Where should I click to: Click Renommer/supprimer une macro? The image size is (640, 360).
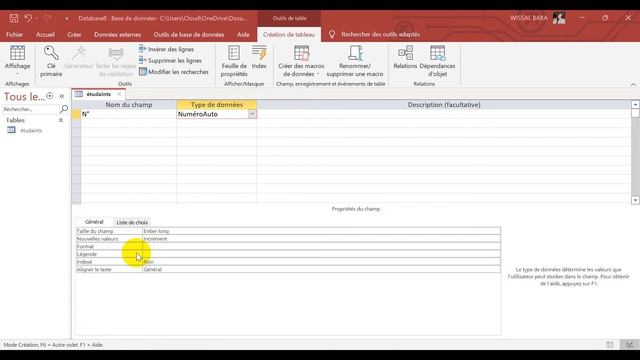pos(355,61)
